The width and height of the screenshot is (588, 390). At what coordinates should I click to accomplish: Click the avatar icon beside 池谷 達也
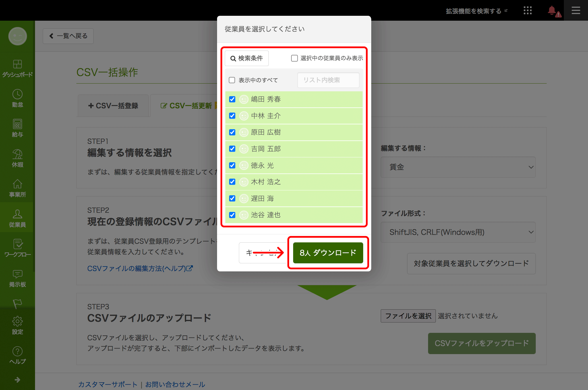tap(244, 215)
